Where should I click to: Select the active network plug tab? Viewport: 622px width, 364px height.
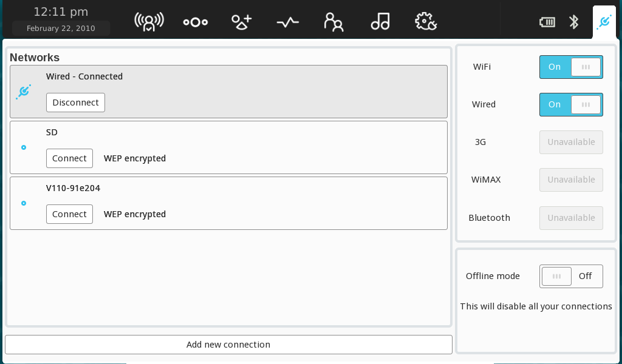pyautogui.click(x=604, y=22)
